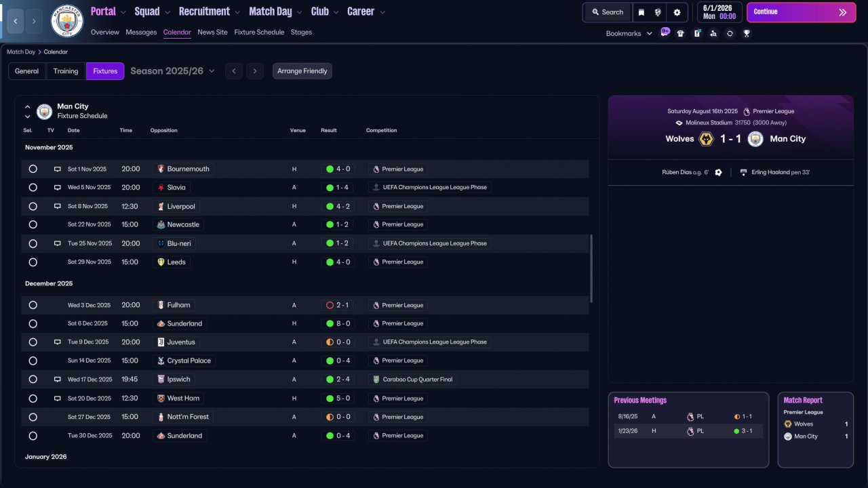Open the Overview sub-menu item

(105, 33)
